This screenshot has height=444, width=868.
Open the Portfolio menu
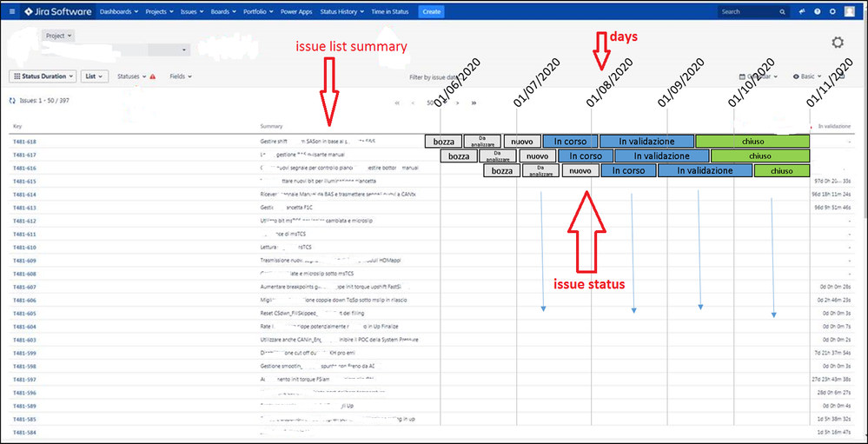(258, 11)
